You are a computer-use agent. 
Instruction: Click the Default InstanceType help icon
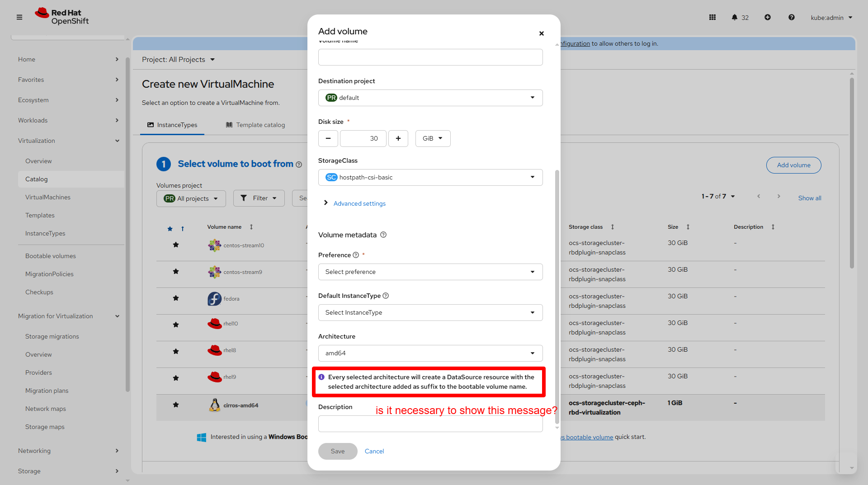[386, 296]
